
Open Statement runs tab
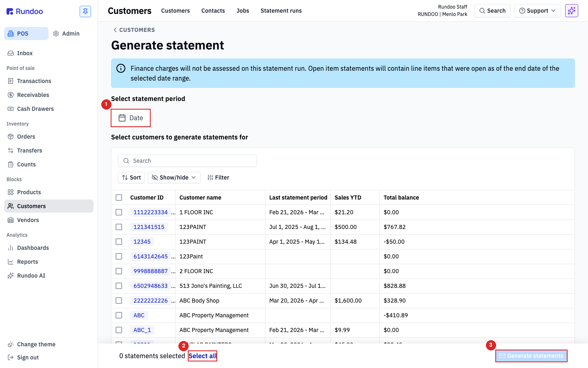(x=281, y=11)
